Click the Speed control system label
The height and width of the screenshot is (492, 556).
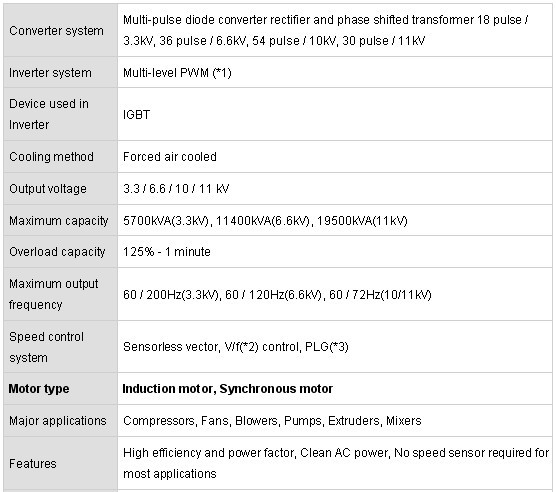coord(46,347)
